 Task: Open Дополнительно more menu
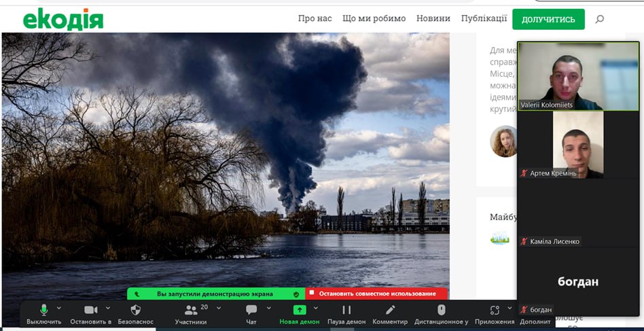pos(535,322)
